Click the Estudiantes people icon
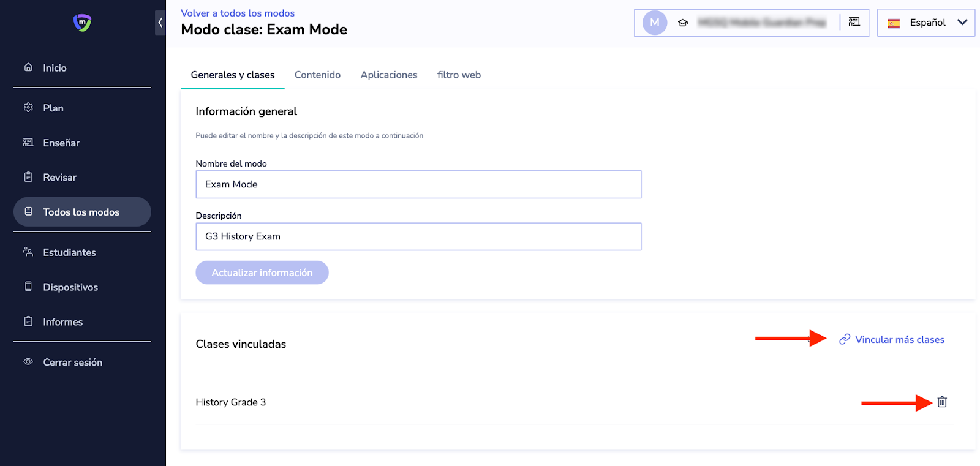Screen dimensions: 980x466 click(x=28, y=252)
